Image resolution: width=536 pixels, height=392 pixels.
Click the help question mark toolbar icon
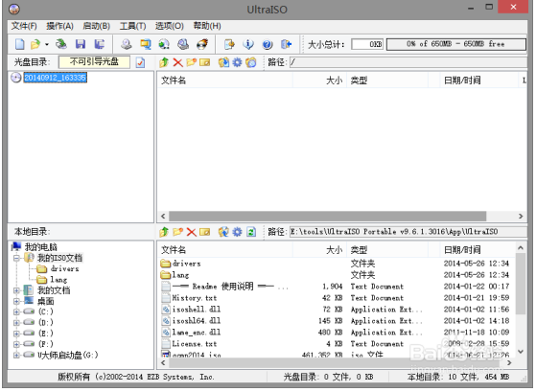(x=268, y=44)
